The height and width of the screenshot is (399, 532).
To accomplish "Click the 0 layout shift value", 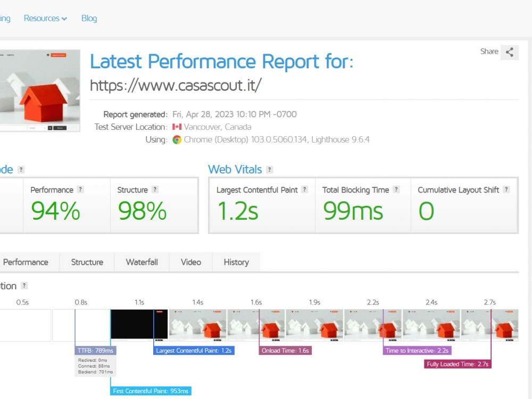I will click(x=426, y=211).
